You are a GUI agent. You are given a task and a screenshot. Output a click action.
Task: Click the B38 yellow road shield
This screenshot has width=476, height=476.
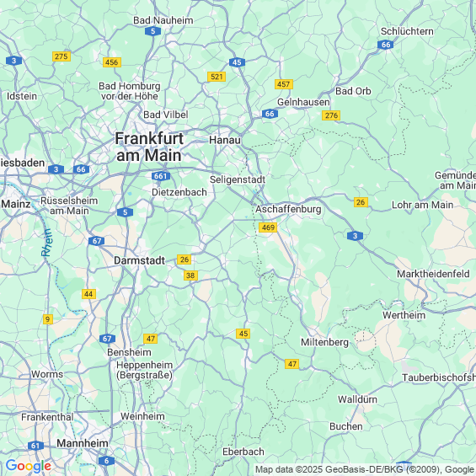pos(190,275)
